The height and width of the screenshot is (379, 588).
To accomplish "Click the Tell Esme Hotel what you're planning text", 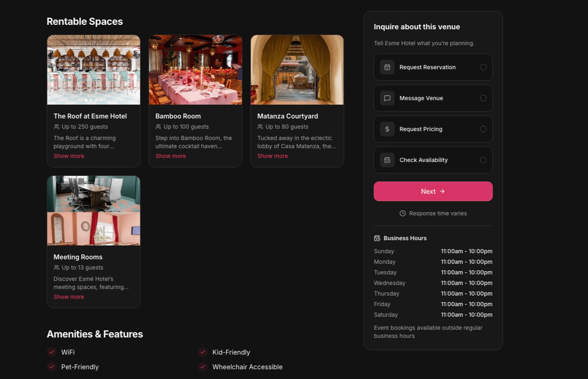I will [x=424, y=43].
